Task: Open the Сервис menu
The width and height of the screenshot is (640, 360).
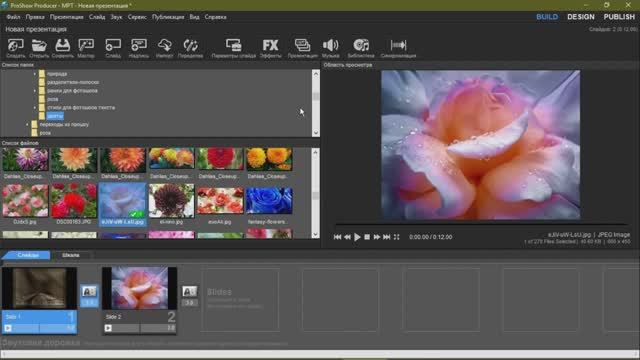Action: (137, 17)
